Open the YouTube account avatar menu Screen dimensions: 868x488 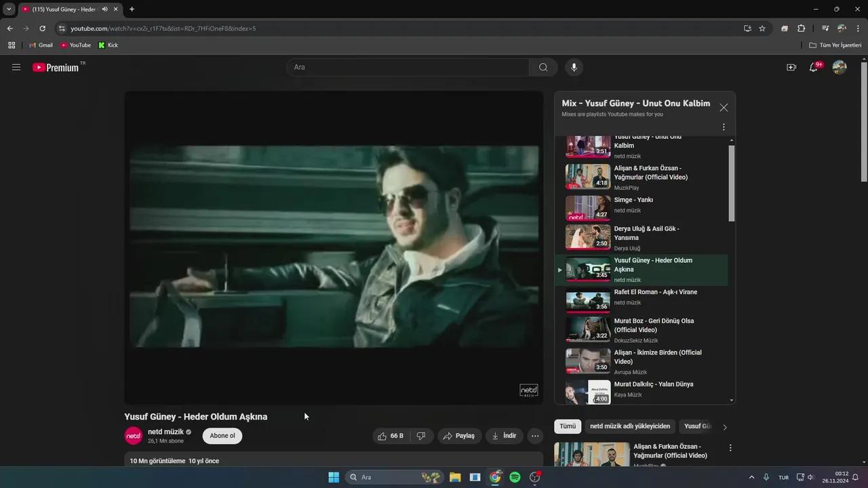tap(840, 67)
